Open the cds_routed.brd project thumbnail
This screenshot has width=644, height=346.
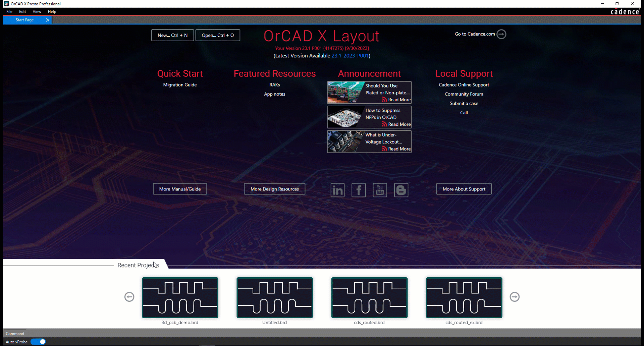(x=369, y=297)
